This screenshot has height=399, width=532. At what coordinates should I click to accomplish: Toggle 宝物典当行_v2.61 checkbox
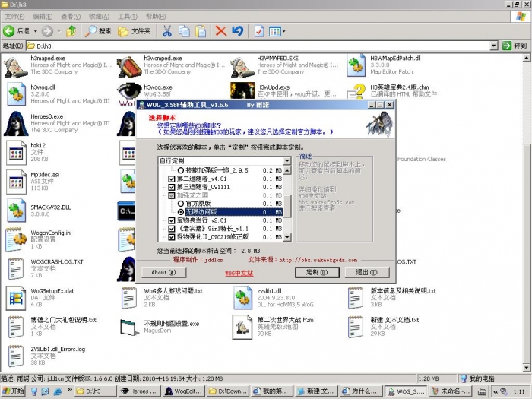coord(172,220)
